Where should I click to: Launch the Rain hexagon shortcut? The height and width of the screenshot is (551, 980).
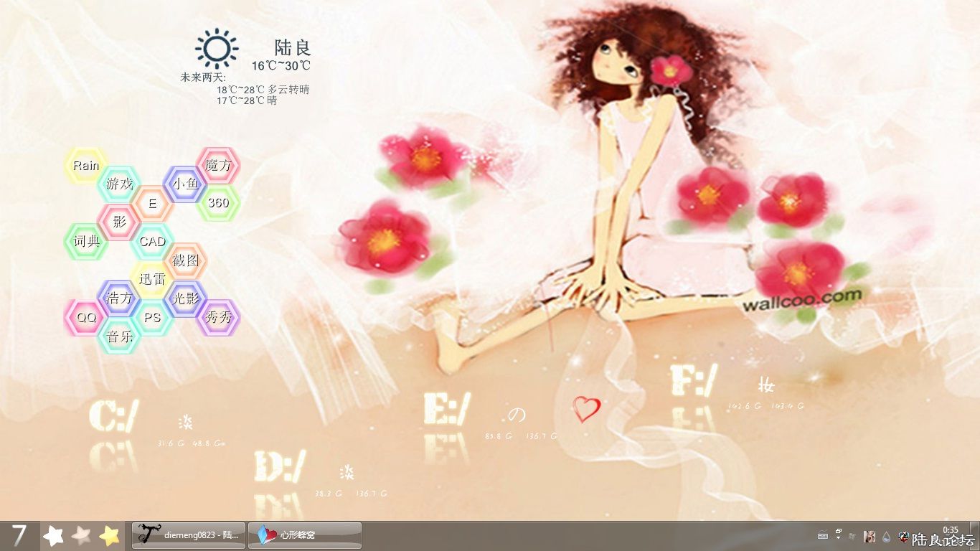86,166
